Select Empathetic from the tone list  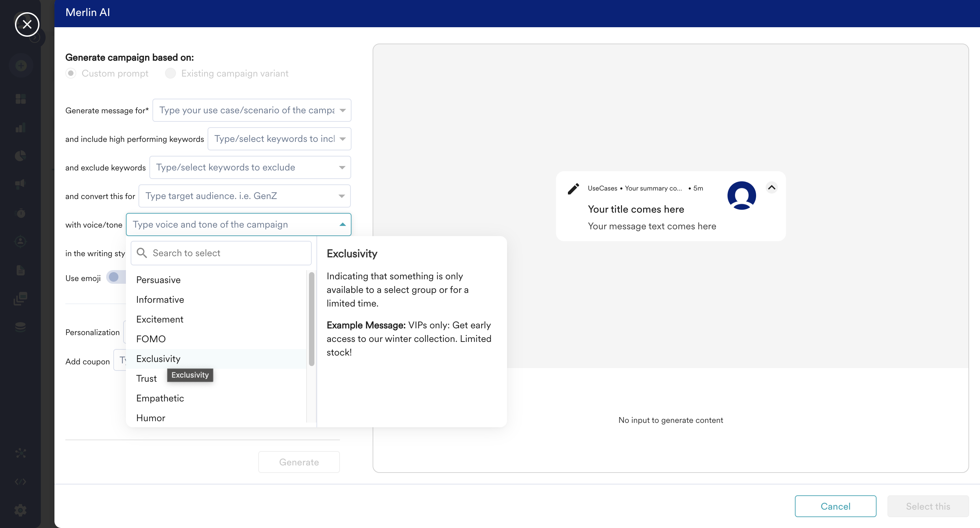(x=160, y=398)
